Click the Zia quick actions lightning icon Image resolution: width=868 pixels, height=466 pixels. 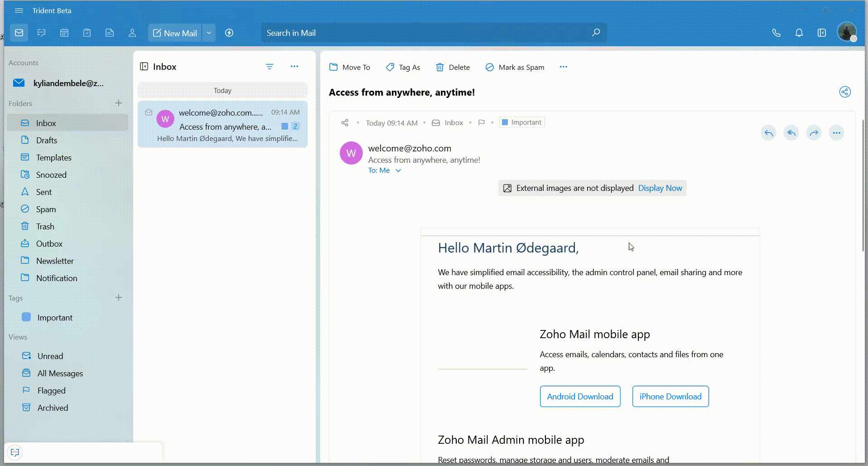[x=229, y=33]
